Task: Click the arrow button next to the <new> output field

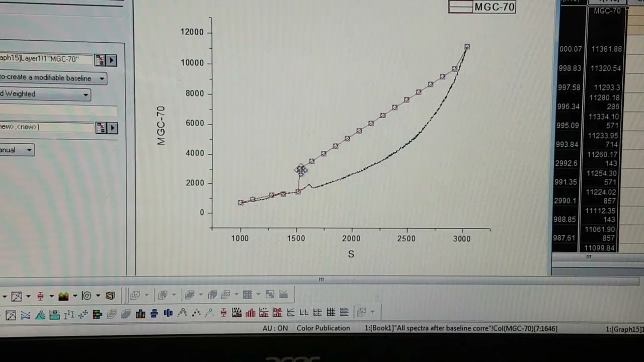Action: pyautogui.click(x=112, y=128)
